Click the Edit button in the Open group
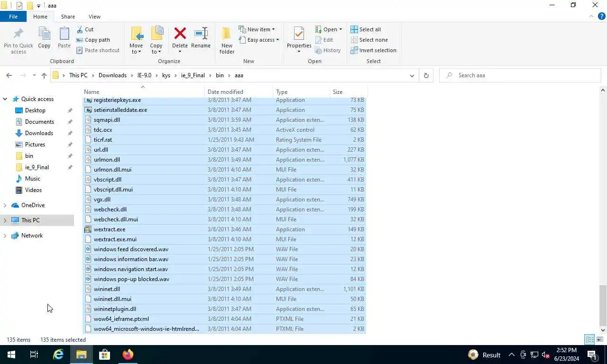The image size is (607, 364). click(324, 40)
